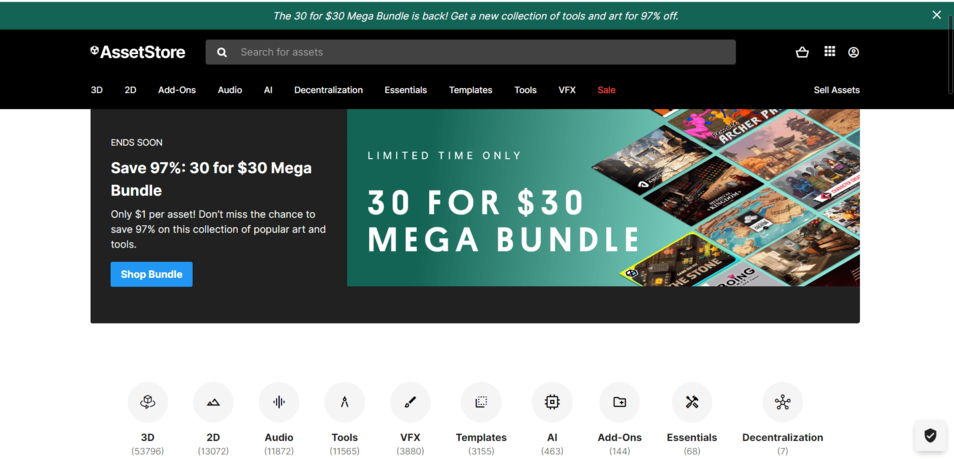Click the Search for assets field
Image resolution: width=954 pixels, height=459 pixels.
(x=470, y=52)
